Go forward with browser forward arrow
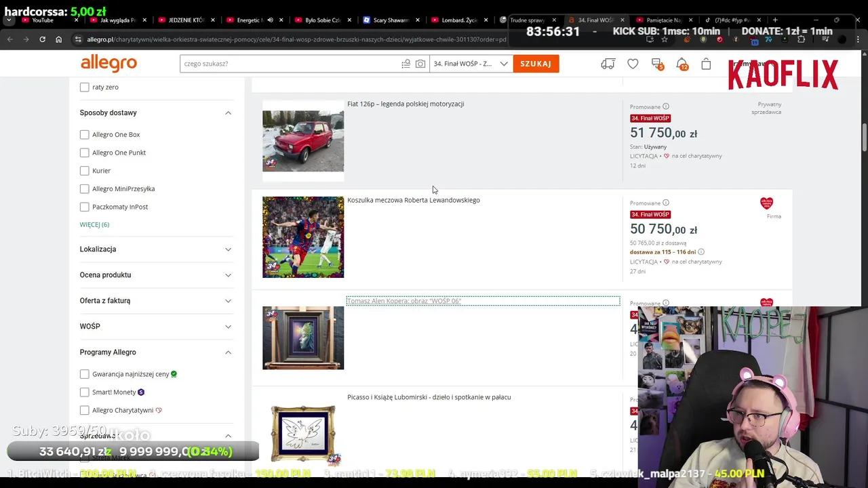This screenshot has height=488, width=868. pos(26,39)
